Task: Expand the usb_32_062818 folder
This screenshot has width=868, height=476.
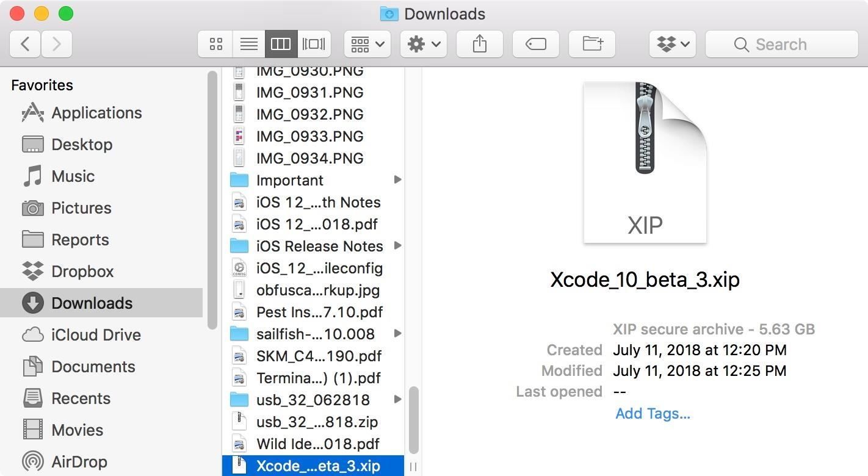Action: tap(397, 400)
